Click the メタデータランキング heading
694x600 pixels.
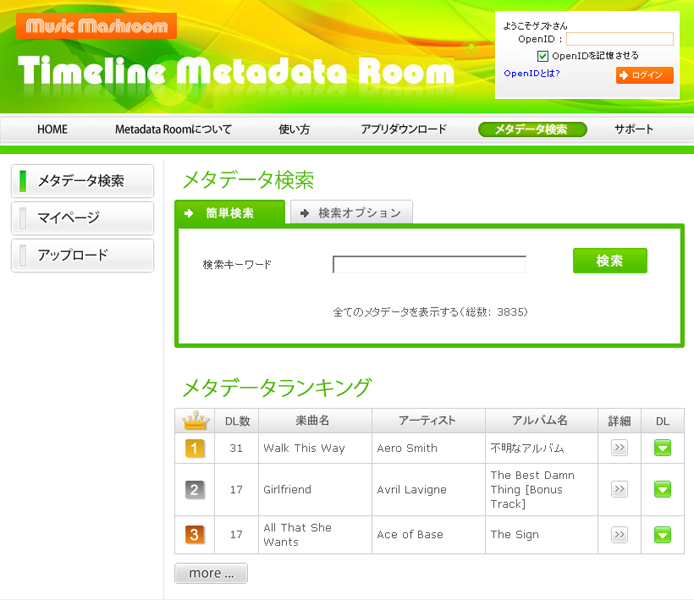coord(277,387)
